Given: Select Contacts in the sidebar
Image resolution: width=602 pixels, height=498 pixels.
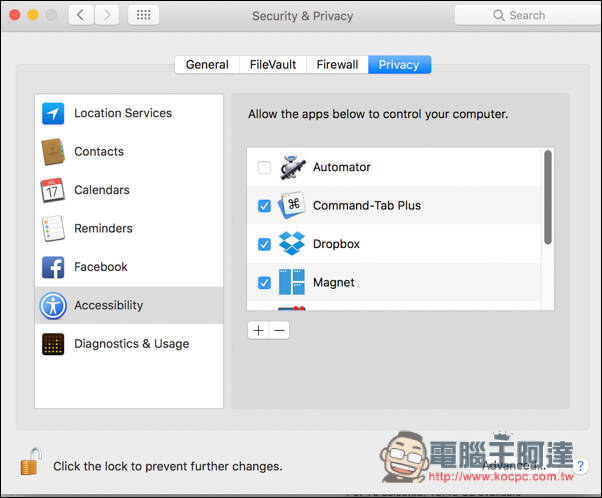Looking at the screenshot, I should click(x=129, y=152).
